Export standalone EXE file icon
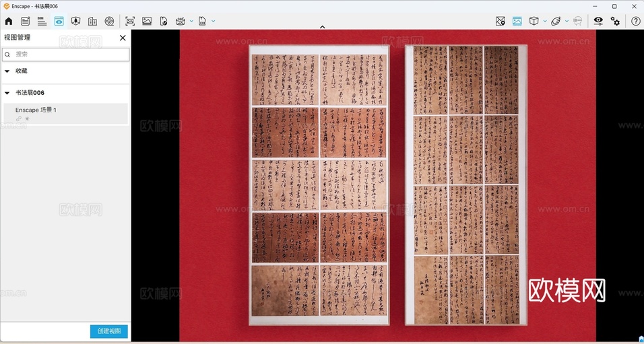The image size is (644, 344). tap(202, 22)
